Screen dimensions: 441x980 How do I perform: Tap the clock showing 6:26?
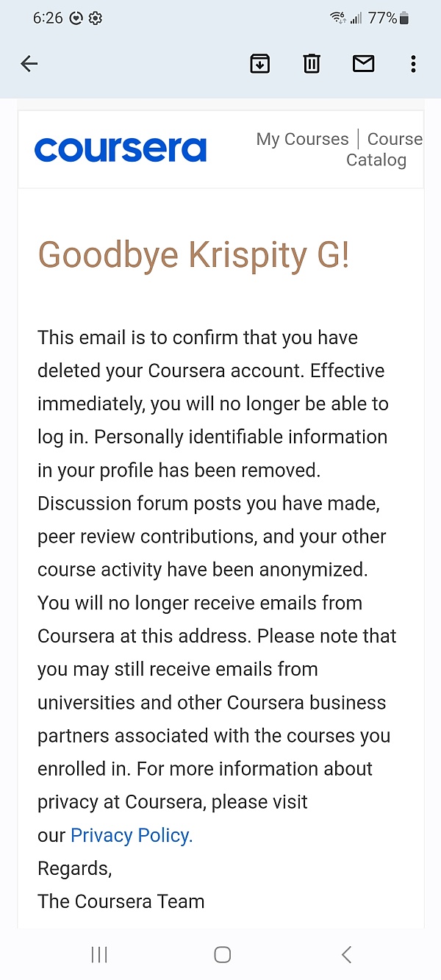(48, 18)
